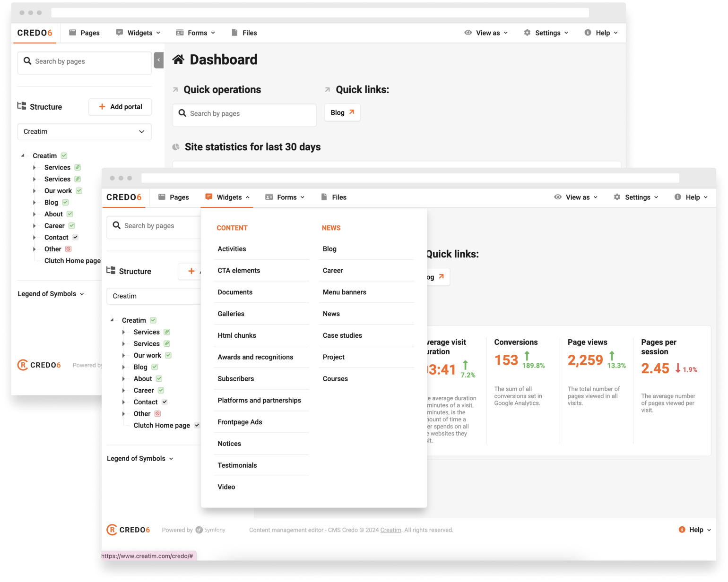Screen dimensions: 728x582
Task: Expand Legend of Symbols in front window
Action: coord(140,458)
